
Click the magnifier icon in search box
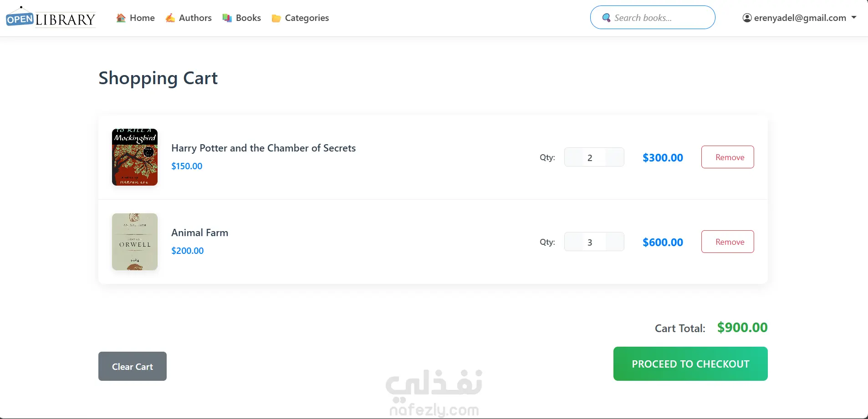606,18
